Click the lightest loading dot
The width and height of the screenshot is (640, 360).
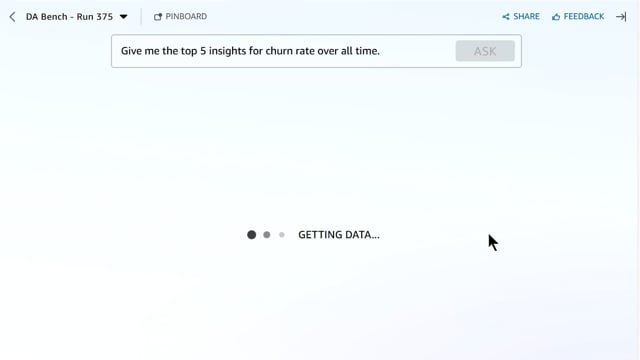[282, 235]
